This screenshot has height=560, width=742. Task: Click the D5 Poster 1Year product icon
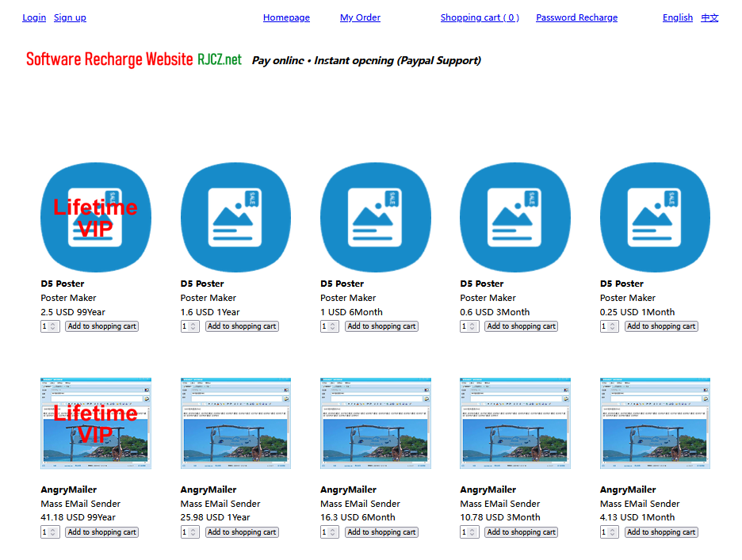235,217
